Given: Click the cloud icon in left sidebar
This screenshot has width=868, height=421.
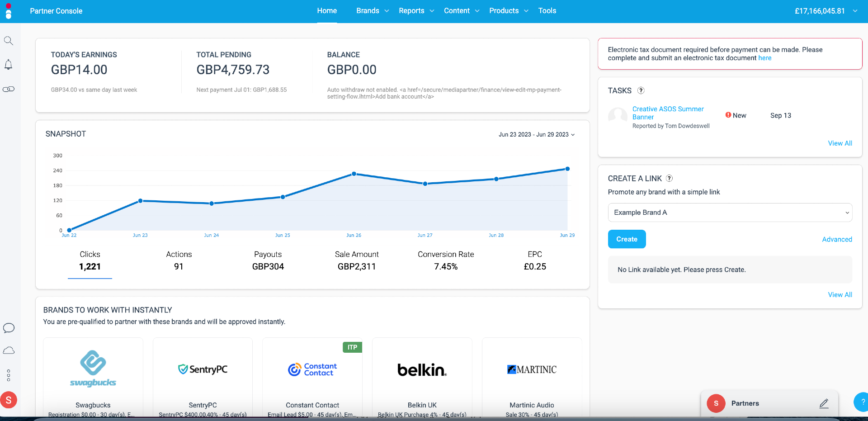Looking at the screenshot, I should [9, 350].
